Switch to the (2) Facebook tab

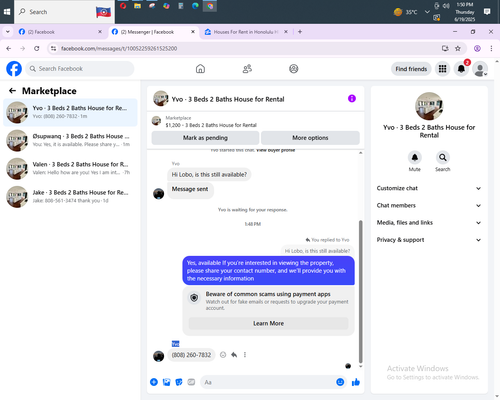(x=60, y=32)
